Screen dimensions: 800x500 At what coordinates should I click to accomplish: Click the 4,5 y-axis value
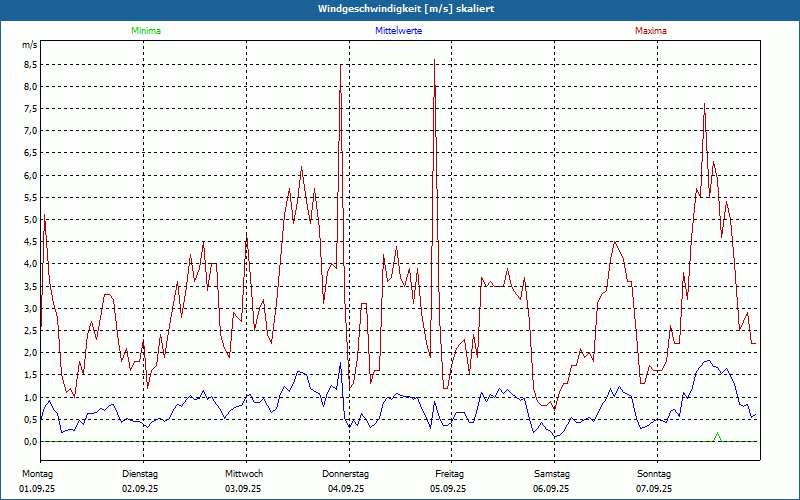(x=31, y=242)
